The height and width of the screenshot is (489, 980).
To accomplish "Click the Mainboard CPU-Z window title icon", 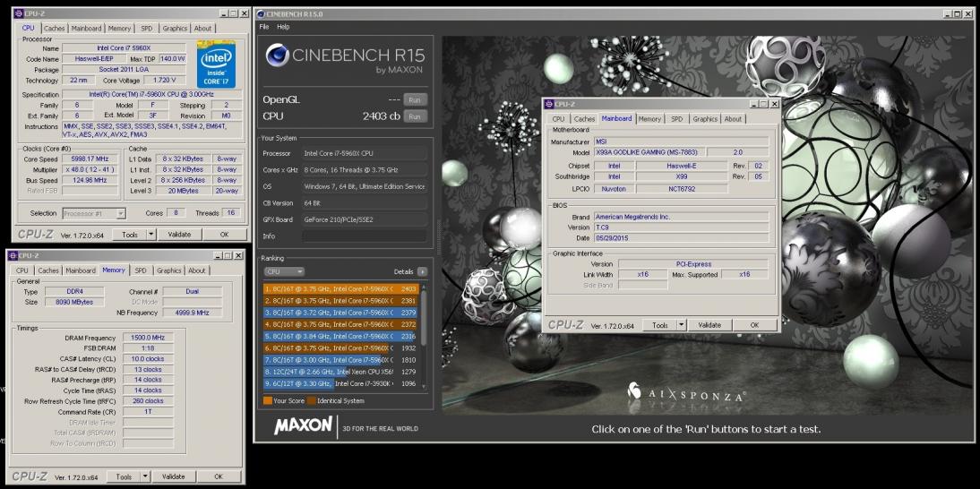I will [x=549, y=104].
